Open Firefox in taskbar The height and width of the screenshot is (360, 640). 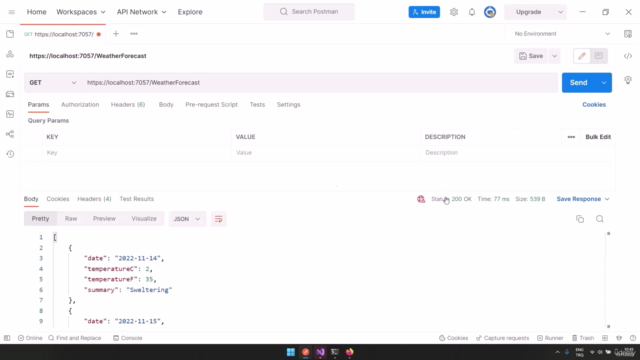coord(349,352)
